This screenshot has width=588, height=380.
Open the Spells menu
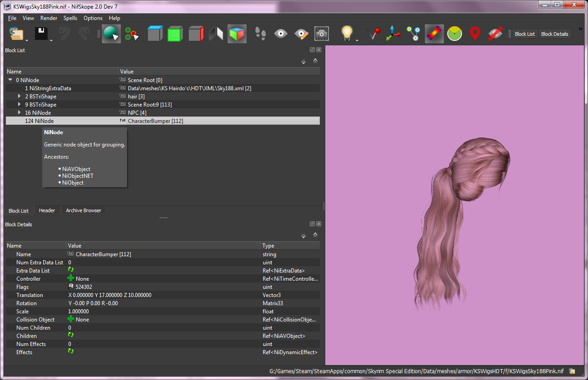click(70, 18)
